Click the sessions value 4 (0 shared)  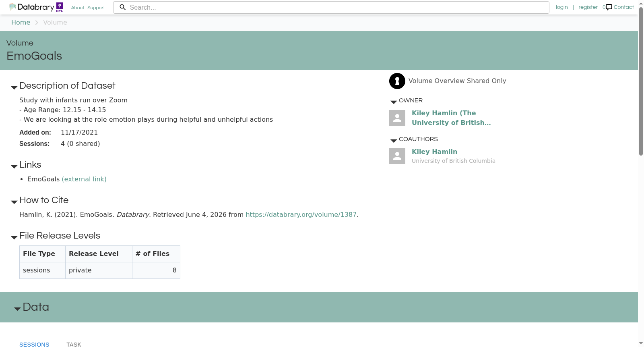pos(80,143)
